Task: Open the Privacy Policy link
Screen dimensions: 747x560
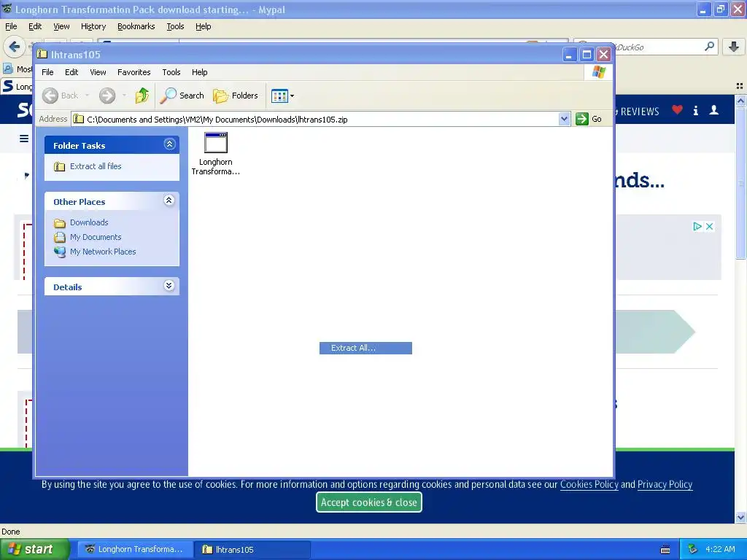Action: point(665,484)
